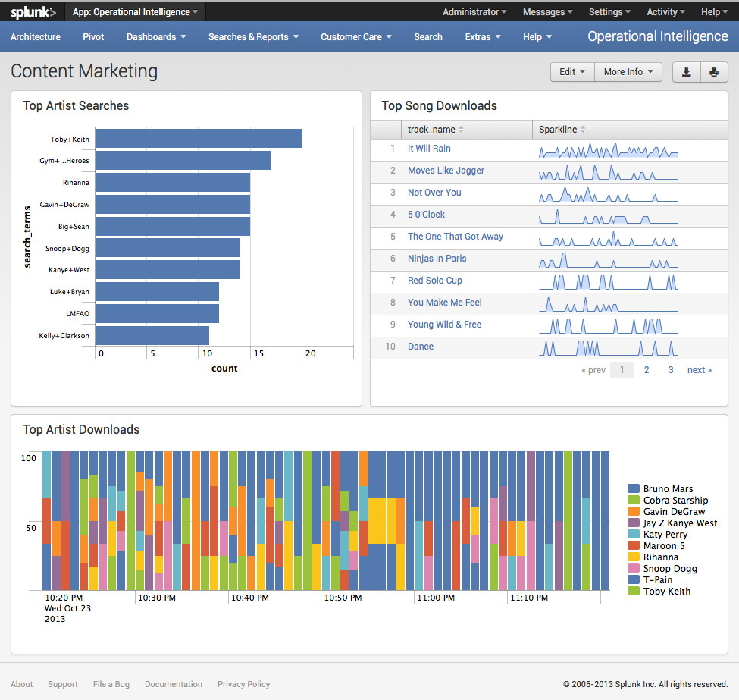Open the top-bar Help dropdown

click(x=714, y=12)
